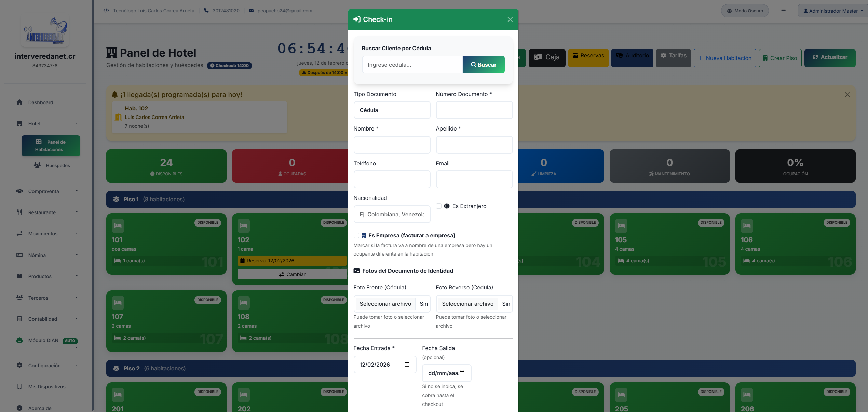868x412 pixels.
Task: Click the Ingrese cédula search field
Action: pyautogui.click(x=412, y=65)
